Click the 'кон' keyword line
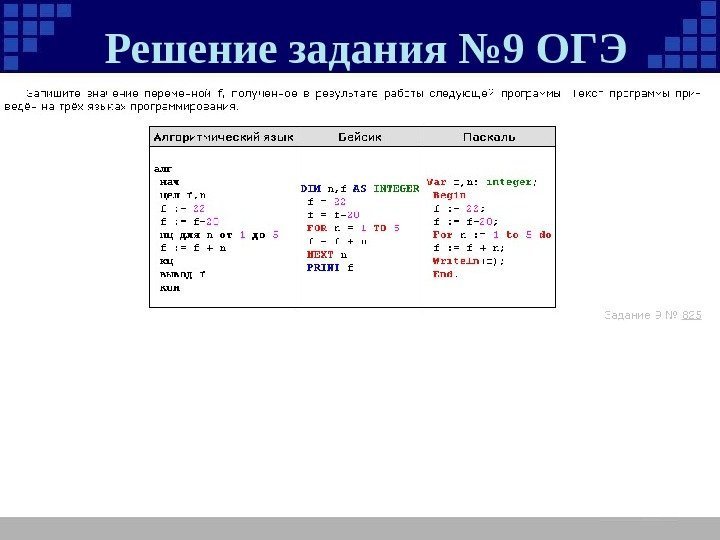Image resolution: width=720 pixels, height=540 pixels. (170, 288)
